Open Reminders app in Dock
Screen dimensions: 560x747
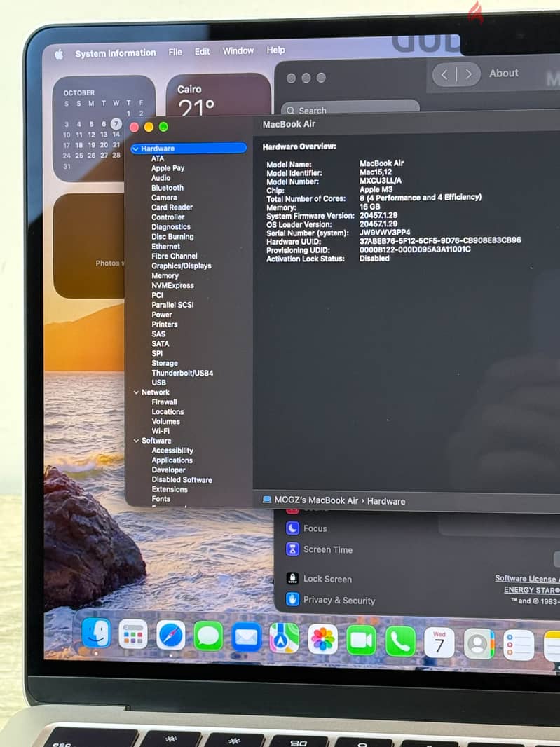click(x=518, y=645)
